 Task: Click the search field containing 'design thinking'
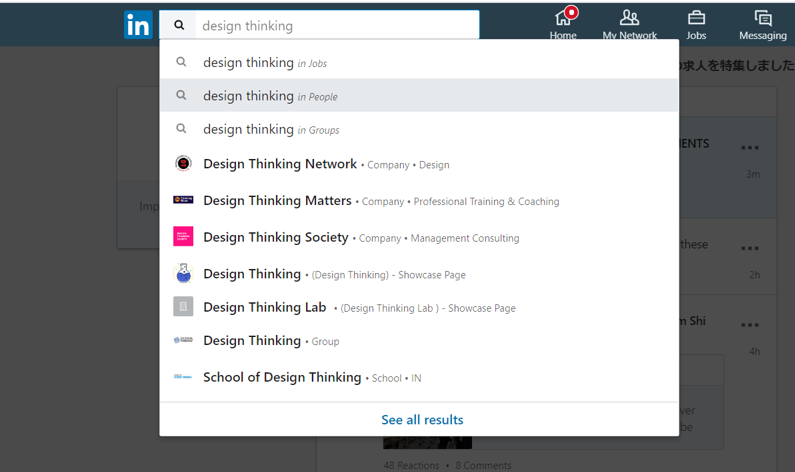[x=319, y=25]
